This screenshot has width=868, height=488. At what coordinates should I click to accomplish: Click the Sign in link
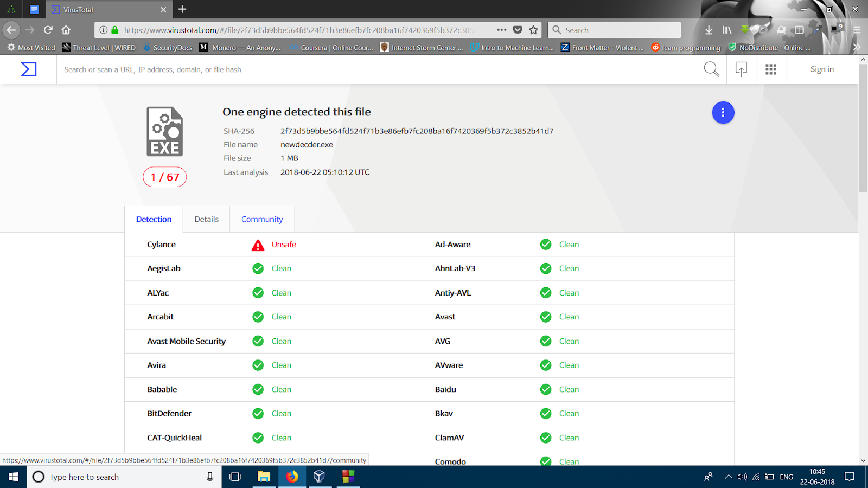click(822, 69)
